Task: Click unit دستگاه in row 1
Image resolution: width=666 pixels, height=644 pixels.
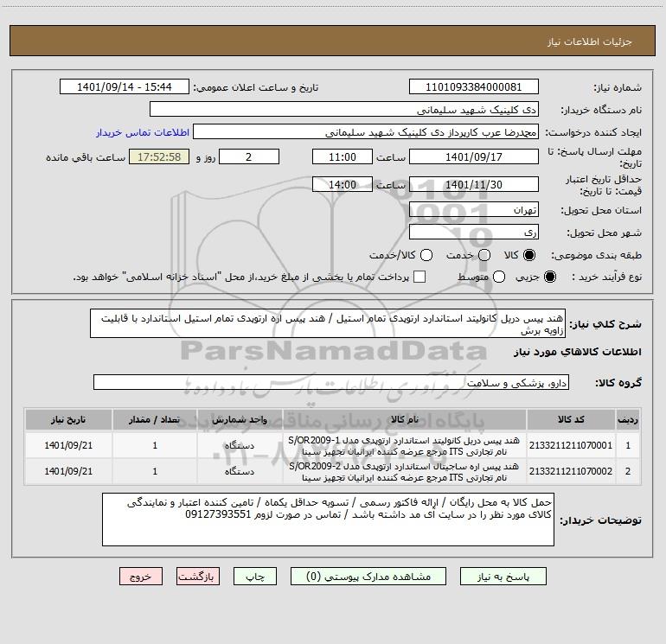Action: click(x=240, y=445)
